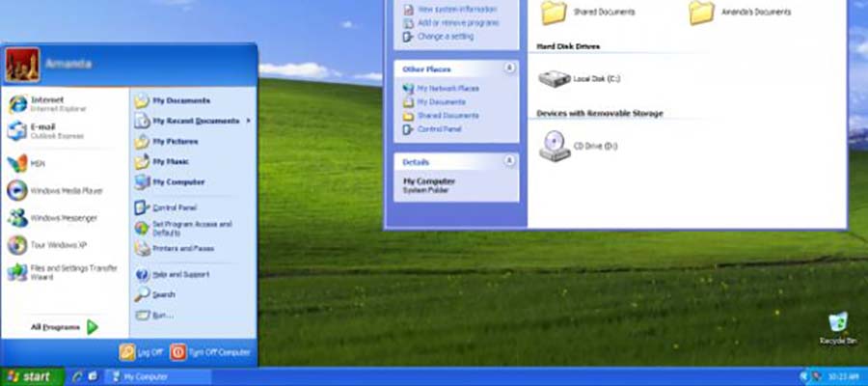This screenshot has height=386, width=868.
Task: Click Show Desktop Quick Launch icon
Action: 93,376
